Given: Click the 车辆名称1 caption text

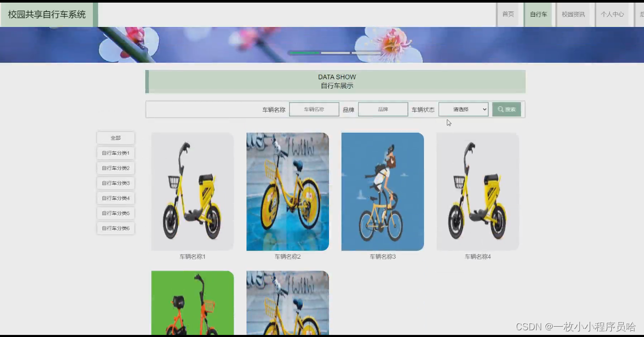Looking at the screenshot, I should point(193,257).
